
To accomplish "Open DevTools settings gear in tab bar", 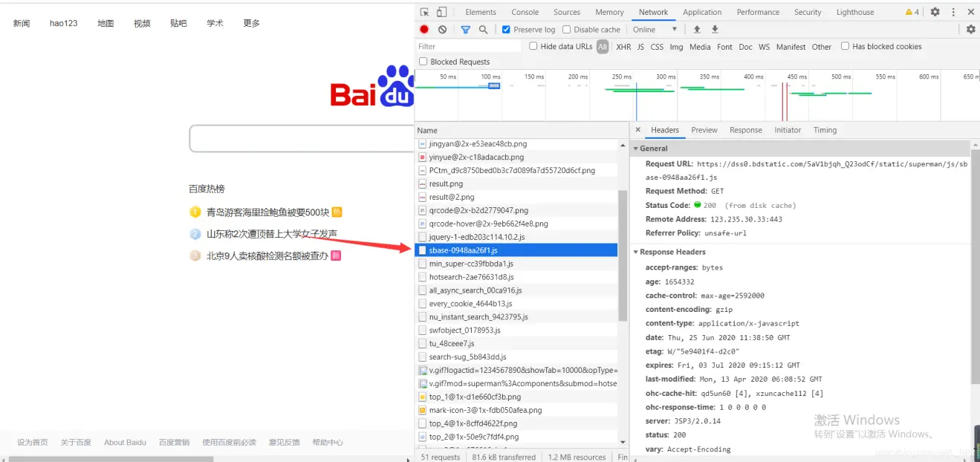I will pyautogui.click(x=935, y=12).
